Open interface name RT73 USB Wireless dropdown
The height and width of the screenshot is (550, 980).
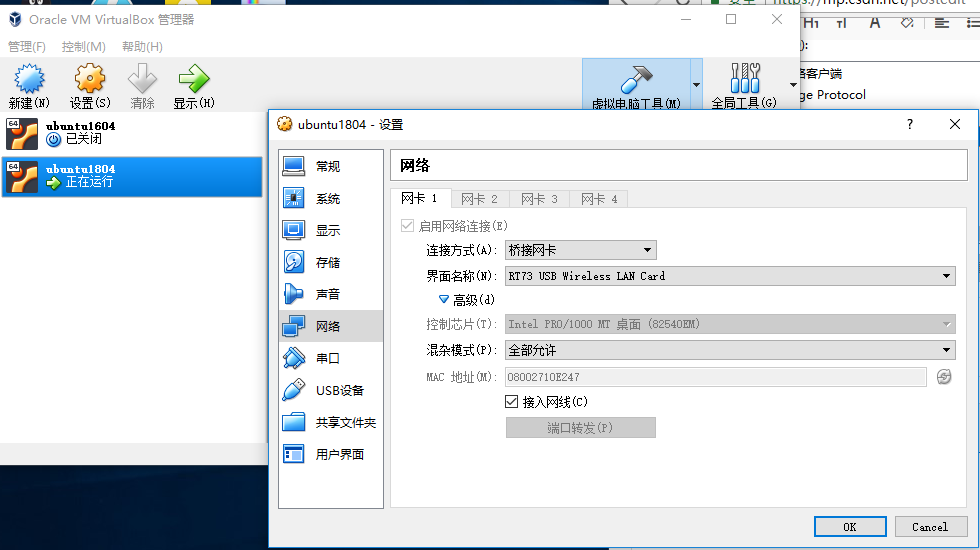(730, 276)
